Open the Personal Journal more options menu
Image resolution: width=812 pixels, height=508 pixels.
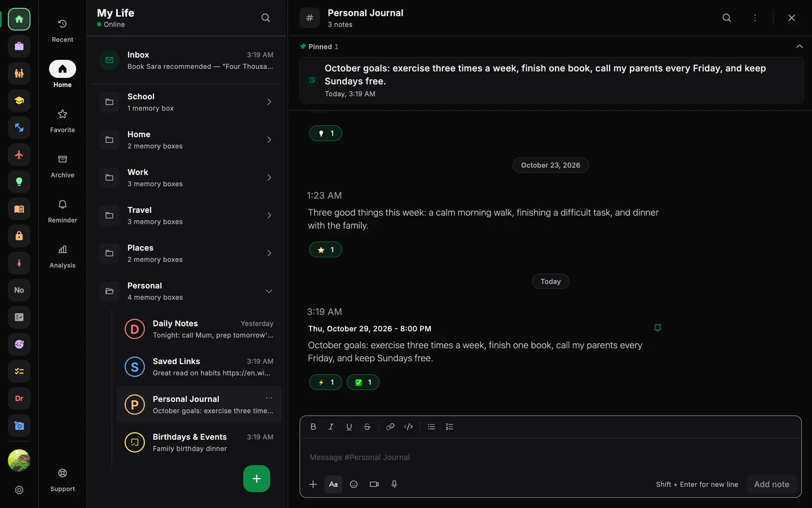point(755,18)
